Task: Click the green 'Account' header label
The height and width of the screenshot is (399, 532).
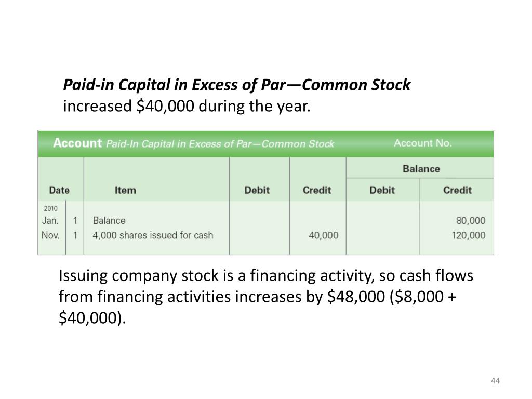Action: [77, 143]
